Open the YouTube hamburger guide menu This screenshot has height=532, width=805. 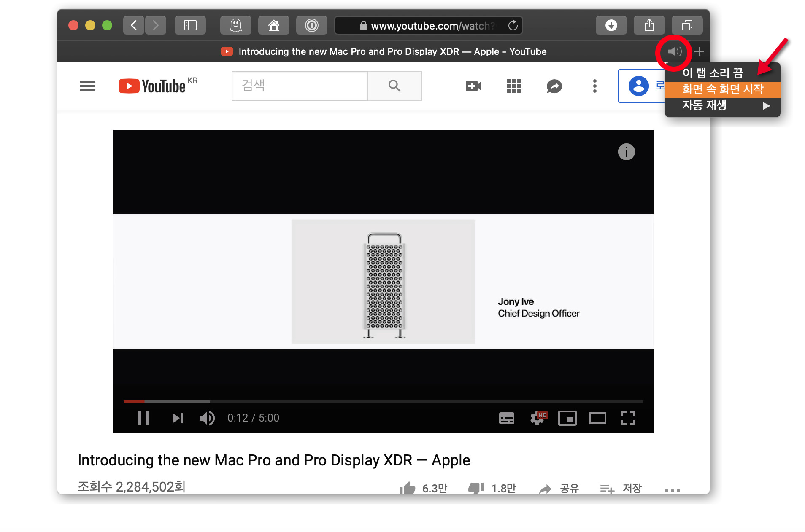[88, 86]
